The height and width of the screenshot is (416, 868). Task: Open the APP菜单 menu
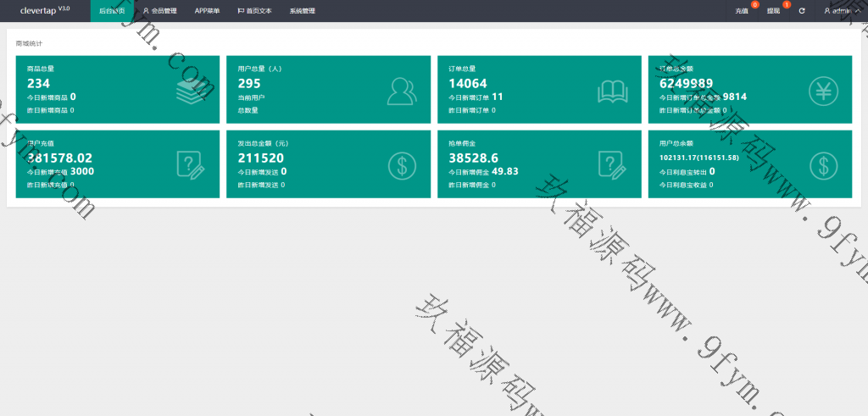click(x=207, y=11)
